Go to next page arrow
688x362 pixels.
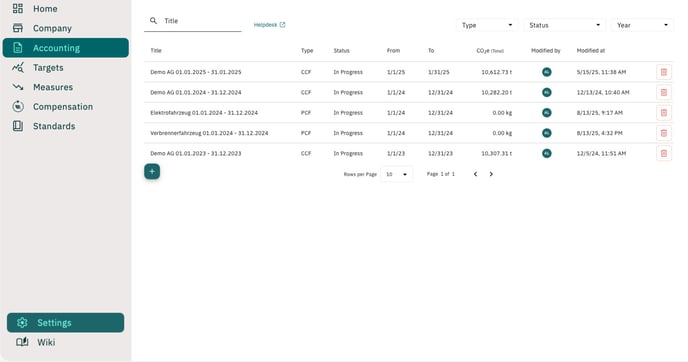point(491,174)
